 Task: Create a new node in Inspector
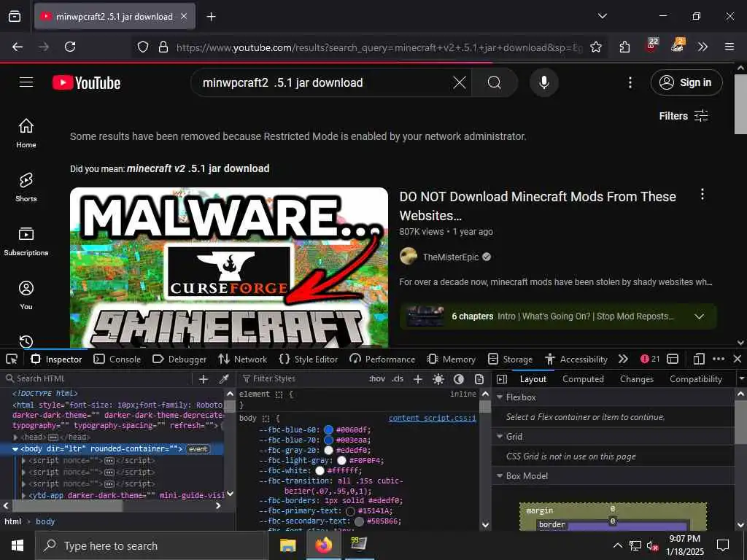tap(204, 379)
